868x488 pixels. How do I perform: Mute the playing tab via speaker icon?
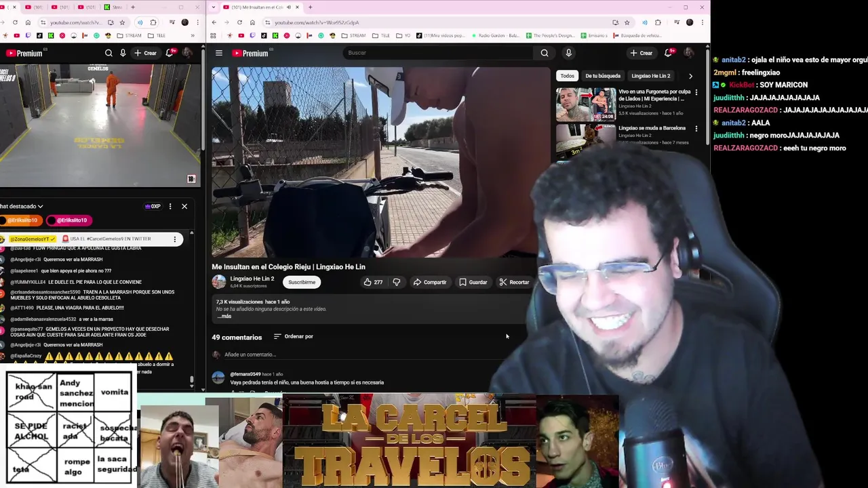click(288, 7)
